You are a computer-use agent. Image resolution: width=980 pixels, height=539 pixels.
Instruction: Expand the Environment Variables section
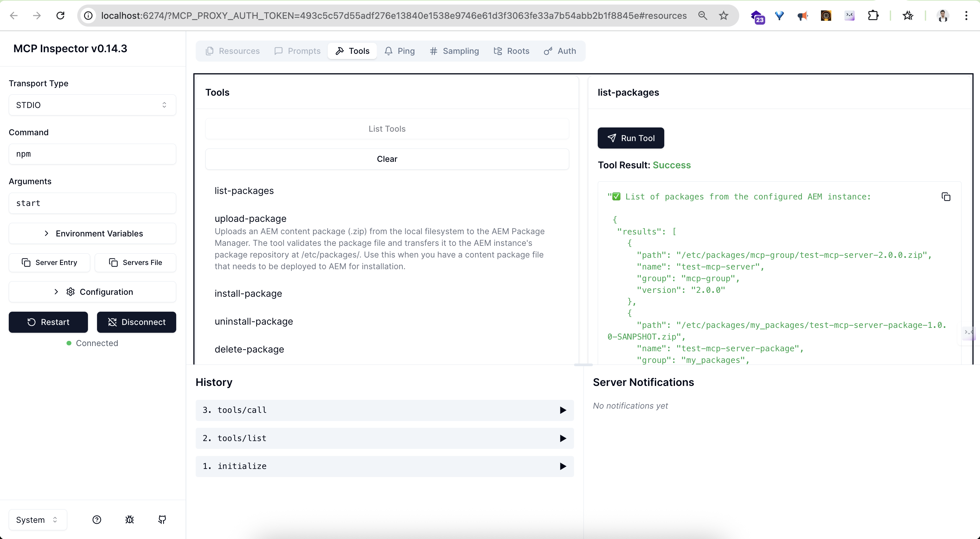pyautogui.click(x=92, y=234)
